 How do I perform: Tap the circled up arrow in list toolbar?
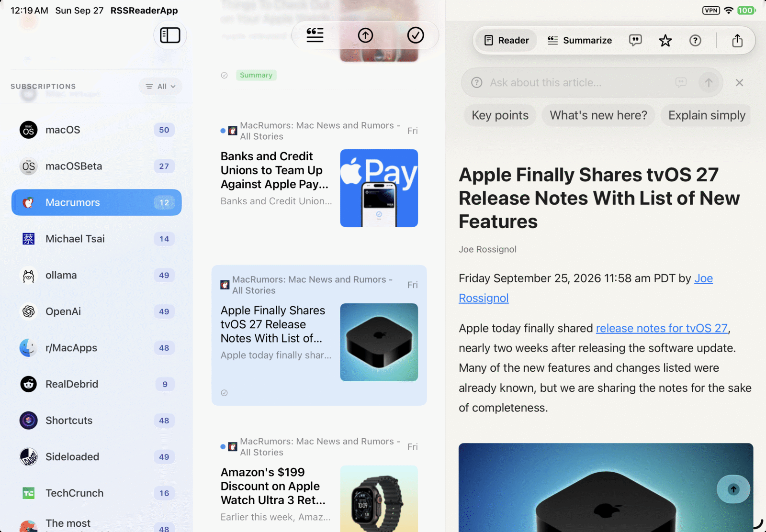click(x=365, y=35)
